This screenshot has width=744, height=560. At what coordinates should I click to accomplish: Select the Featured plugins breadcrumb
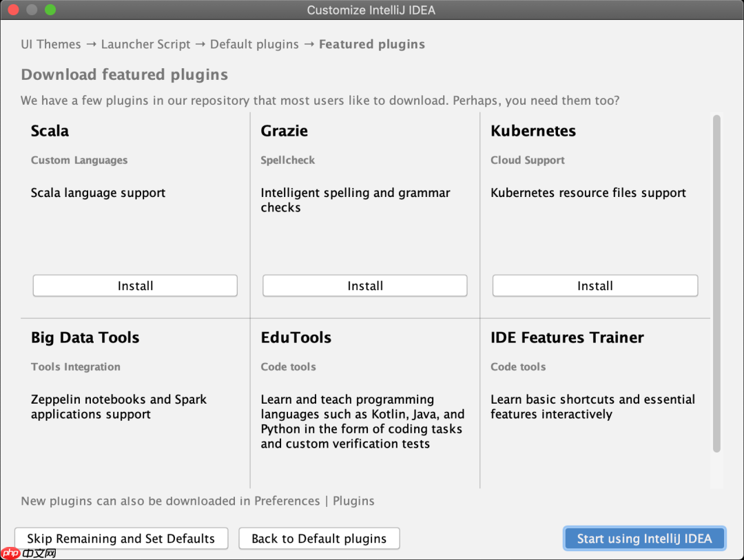[x=371, y=43]
